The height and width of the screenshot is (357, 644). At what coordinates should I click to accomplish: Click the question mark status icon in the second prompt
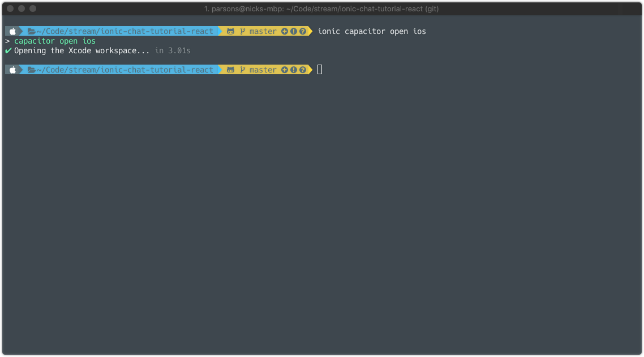pos(303,70)
